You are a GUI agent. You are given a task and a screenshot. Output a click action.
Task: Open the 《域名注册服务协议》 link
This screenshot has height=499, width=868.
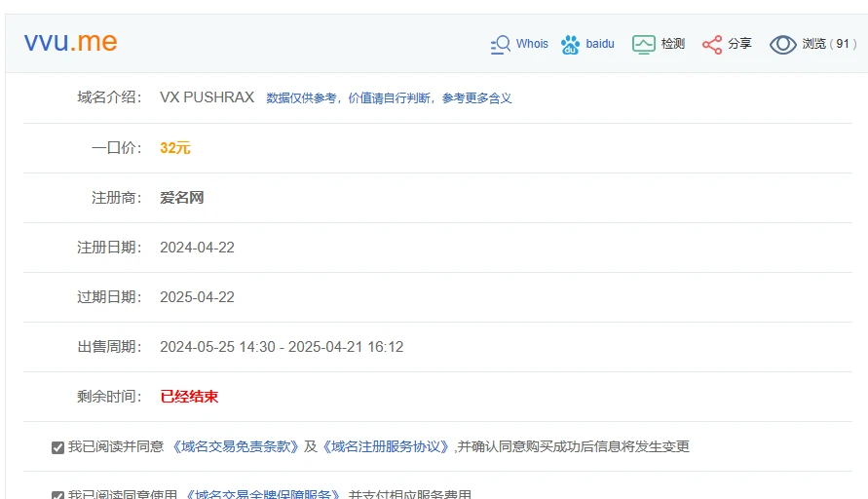(385, 447)
